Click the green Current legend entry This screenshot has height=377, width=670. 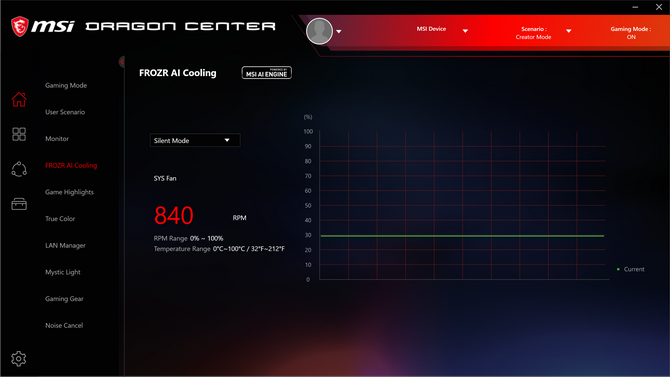click(x=630, y=269)
